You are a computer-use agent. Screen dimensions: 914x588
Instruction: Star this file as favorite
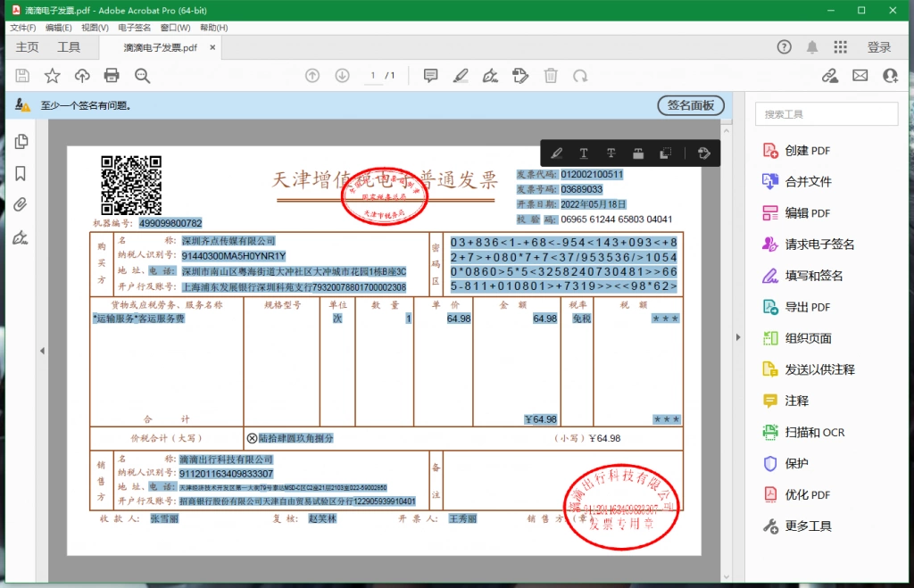[x=53, y=75]
